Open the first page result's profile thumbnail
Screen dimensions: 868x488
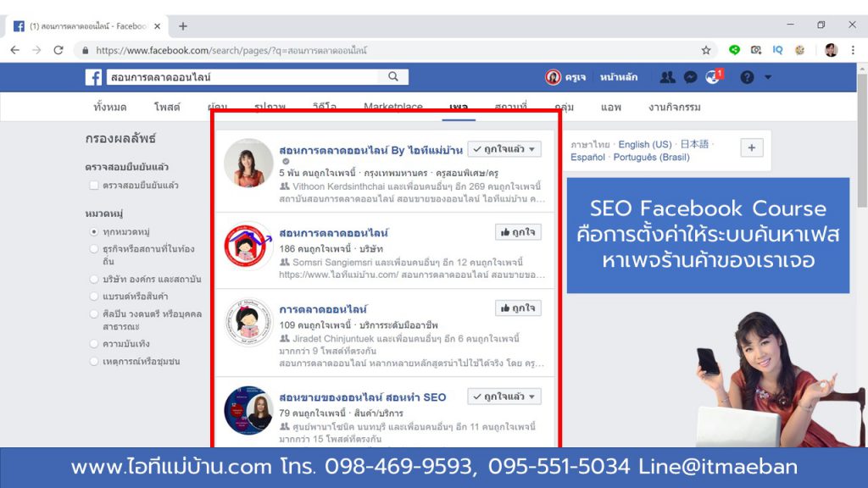click(x=248, y=161)
